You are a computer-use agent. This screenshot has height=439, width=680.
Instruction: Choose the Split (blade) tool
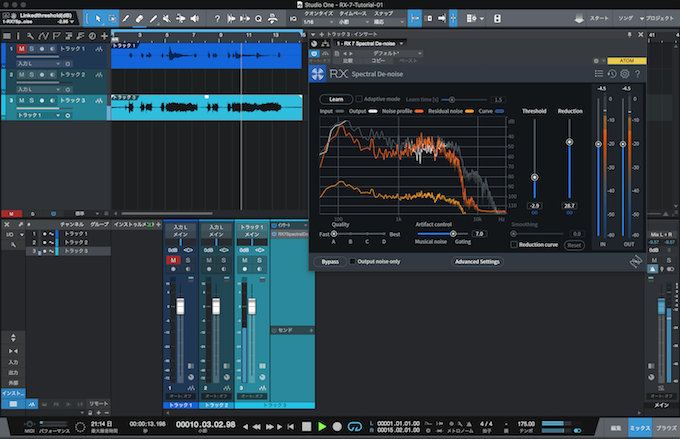(x=126, y=19)
